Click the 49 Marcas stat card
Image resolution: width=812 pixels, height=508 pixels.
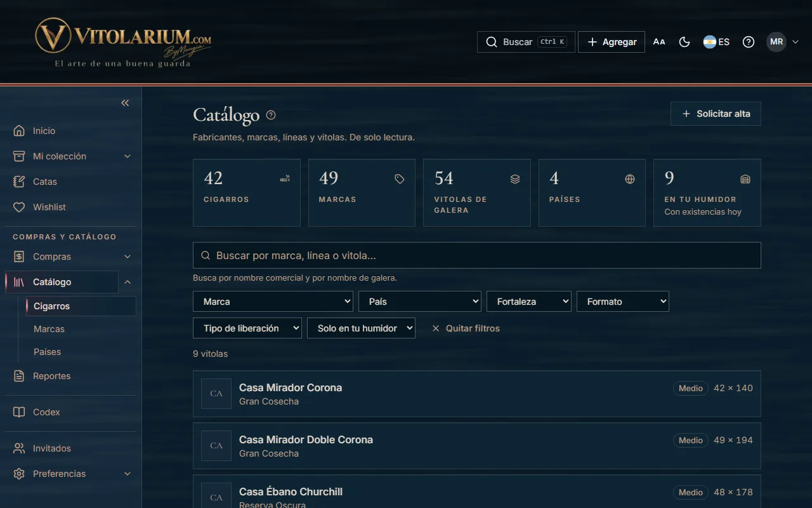[x=362, y=193]
